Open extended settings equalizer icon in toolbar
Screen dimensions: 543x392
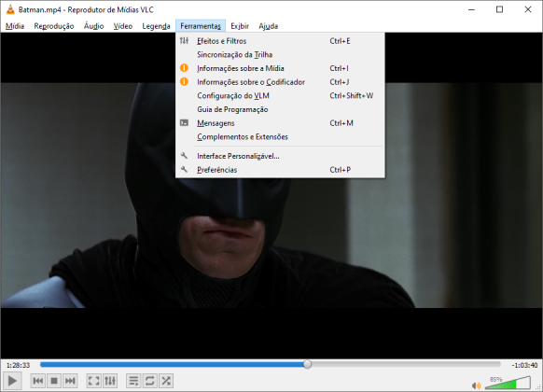[x=110, y=381]
